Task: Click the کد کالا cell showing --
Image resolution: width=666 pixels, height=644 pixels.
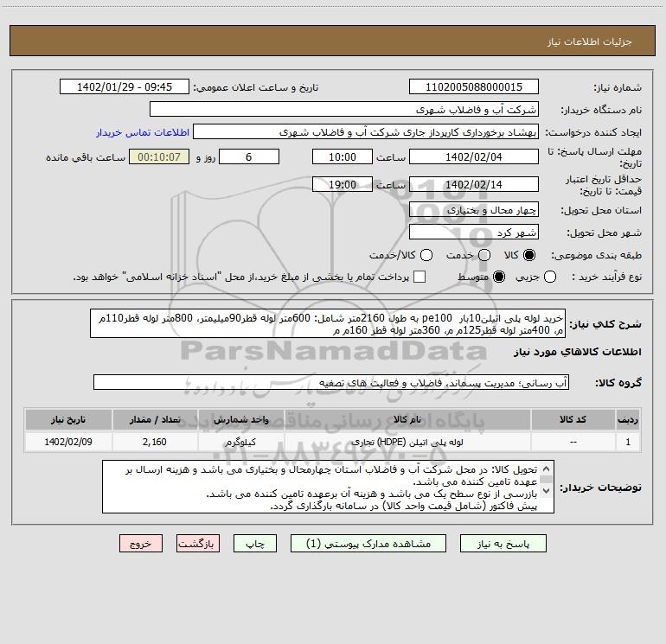Action: click(573, 442)
